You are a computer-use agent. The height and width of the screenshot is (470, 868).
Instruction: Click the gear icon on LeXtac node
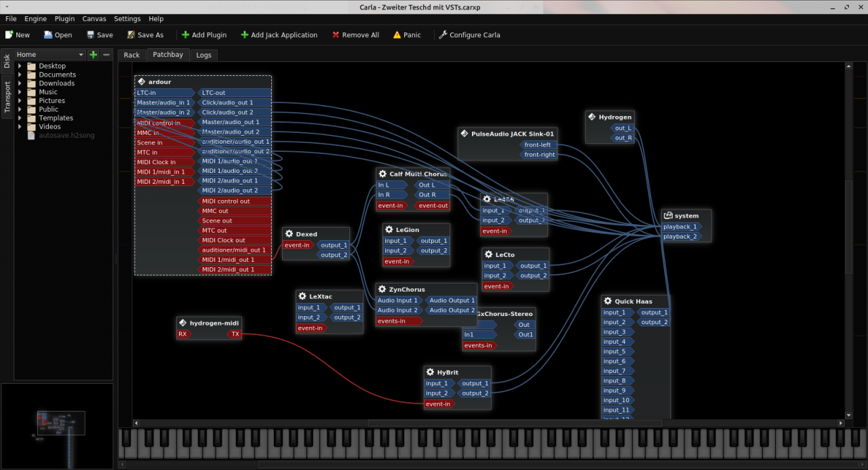tap(302, 296)
